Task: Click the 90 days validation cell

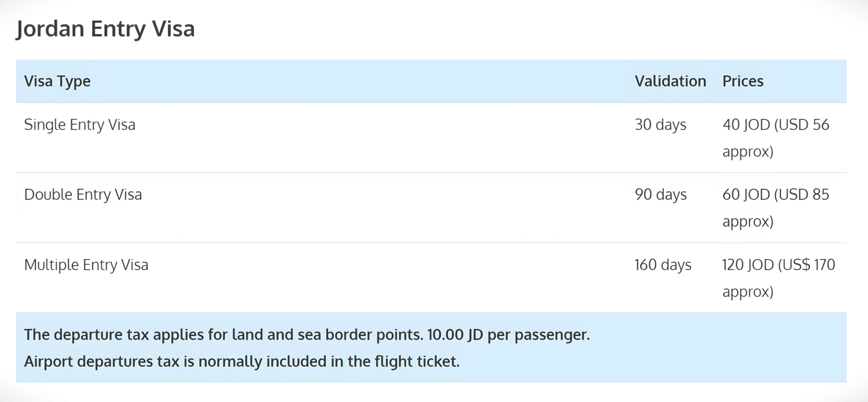Action: 661,194
